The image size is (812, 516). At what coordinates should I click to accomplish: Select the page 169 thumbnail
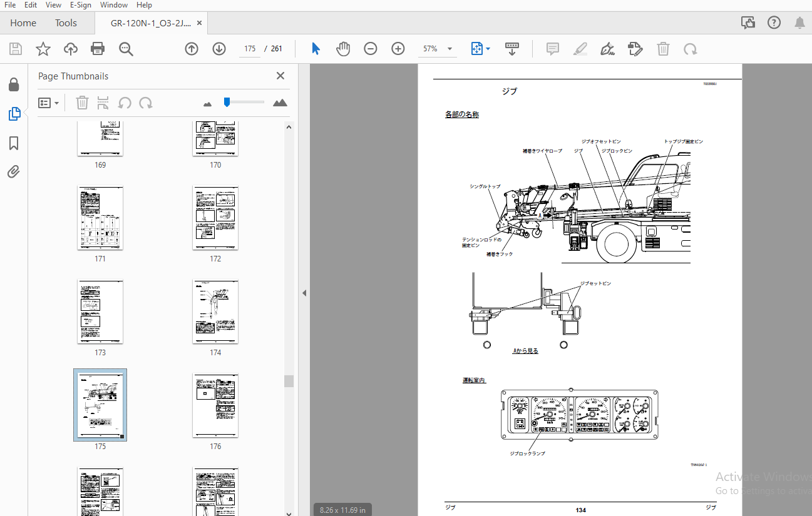tap(100, 139)
